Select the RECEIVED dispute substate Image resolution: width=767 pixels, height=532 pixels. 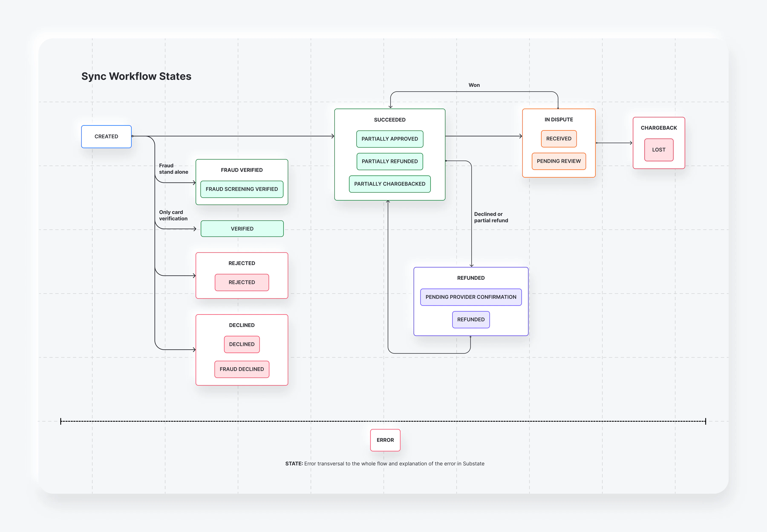tap(558, 139)
